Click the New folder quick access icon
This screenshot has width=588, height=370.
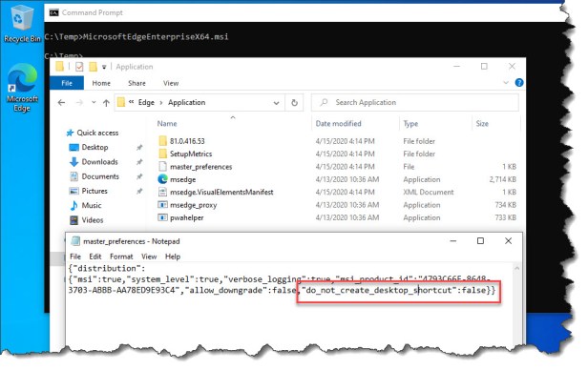pyautogui.click(x=93, y=67)
